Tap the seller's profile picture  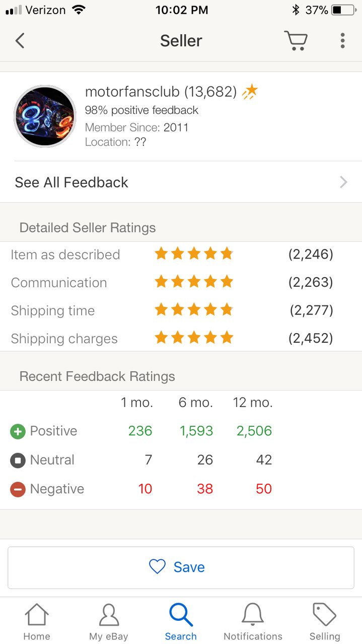pos(45,116)
